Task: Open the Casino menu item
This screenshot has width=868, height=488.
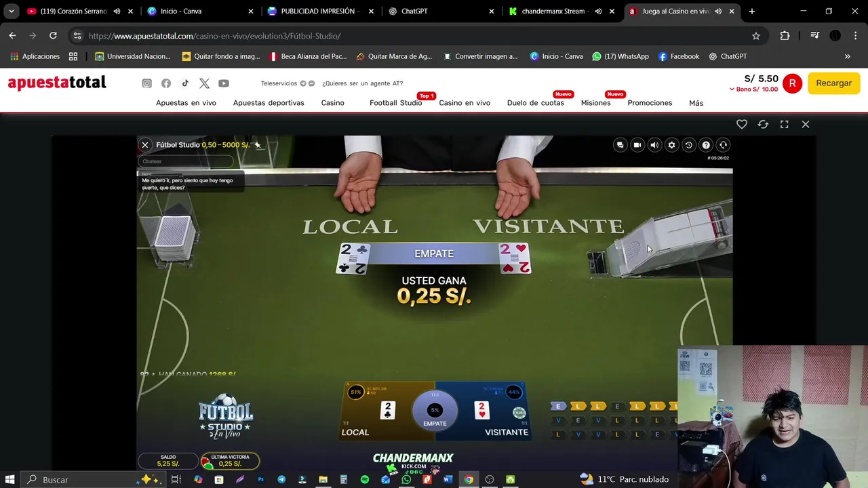Action: 332,103
